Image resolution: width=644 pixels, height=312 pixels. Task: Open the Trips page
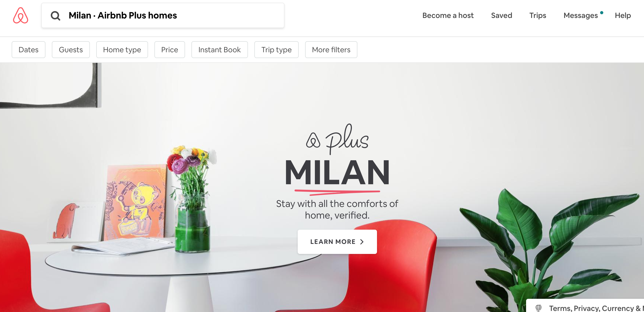[538, 15]
